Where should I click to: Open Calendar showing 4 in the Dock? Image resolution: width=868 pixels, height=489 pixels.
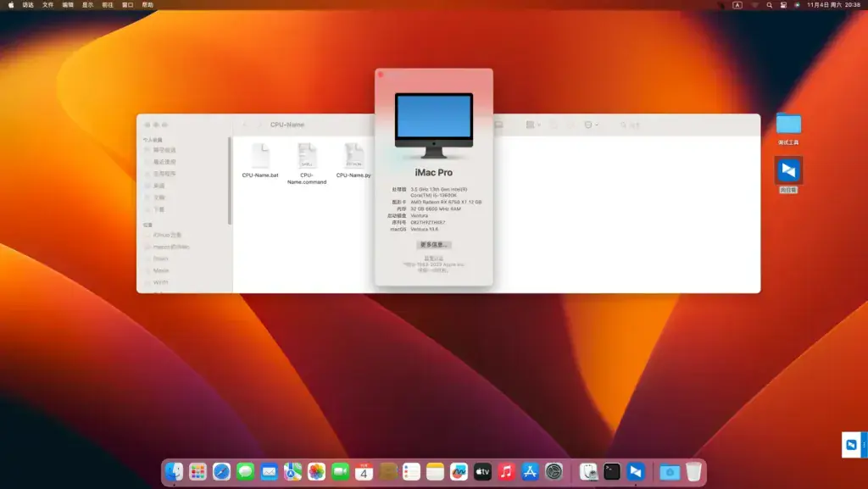tap(364, 472)
